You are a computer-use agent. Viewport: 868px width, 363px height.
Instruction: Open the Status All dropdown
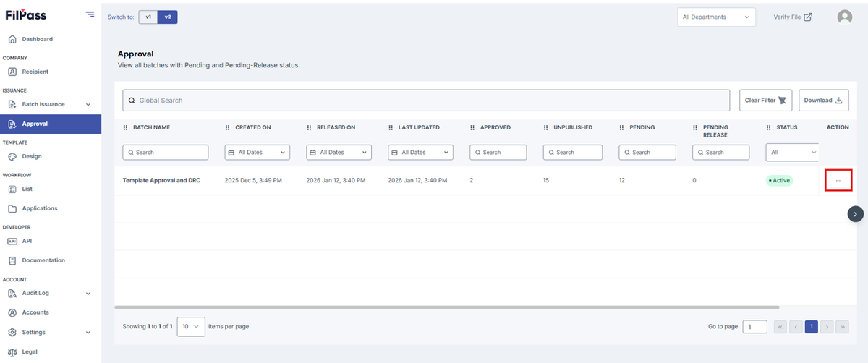tap(792, 152)
